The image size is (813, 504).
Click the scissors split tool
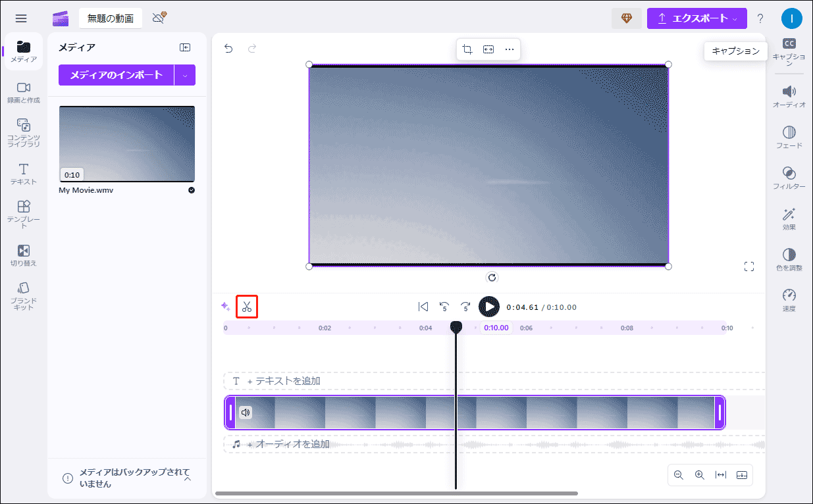coord(247,307)
